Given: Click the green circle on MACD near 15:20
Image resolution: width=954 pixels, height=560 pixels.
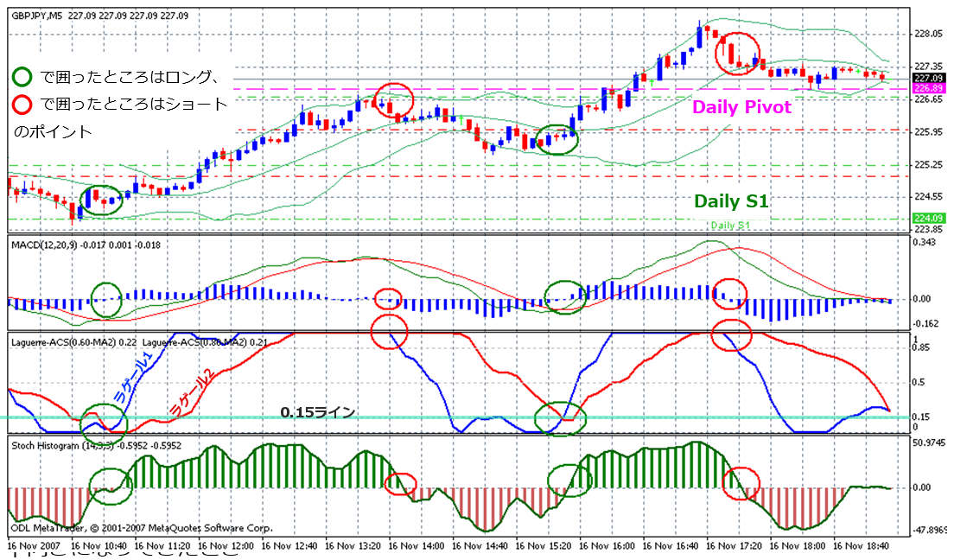Looking at the screenshot, I should click(x=566, y=297).
